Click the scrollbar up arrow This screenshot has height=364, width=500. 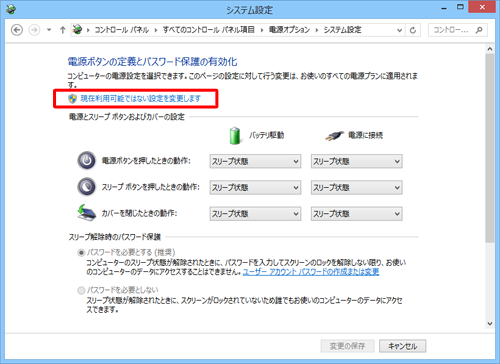490,49
